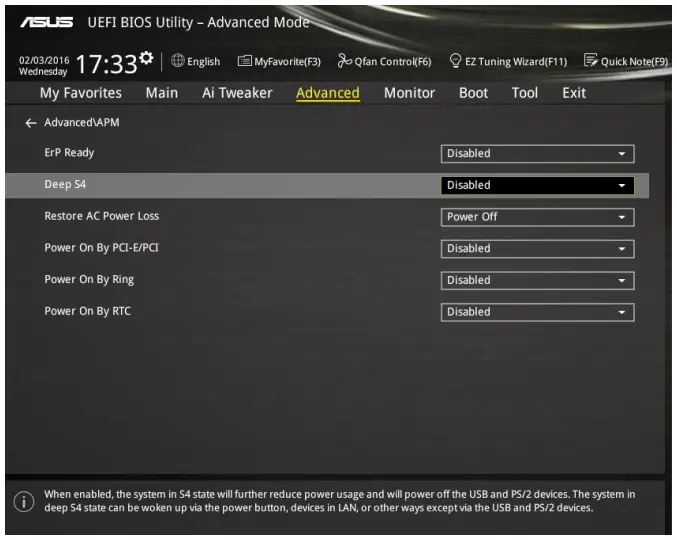Select the ErP Ready label

[x=69, y=153]
